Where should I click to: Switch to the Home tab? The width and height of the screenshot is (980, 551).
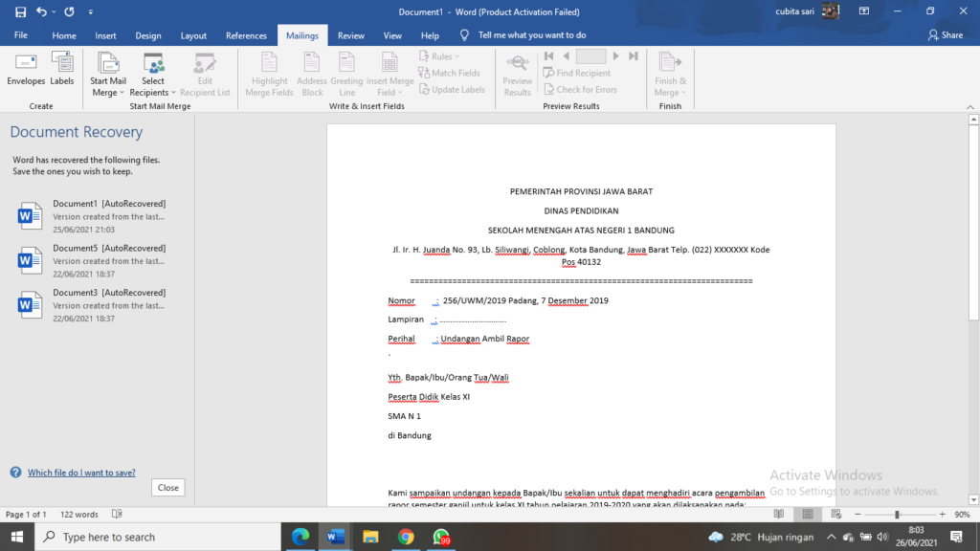[64, 35]
